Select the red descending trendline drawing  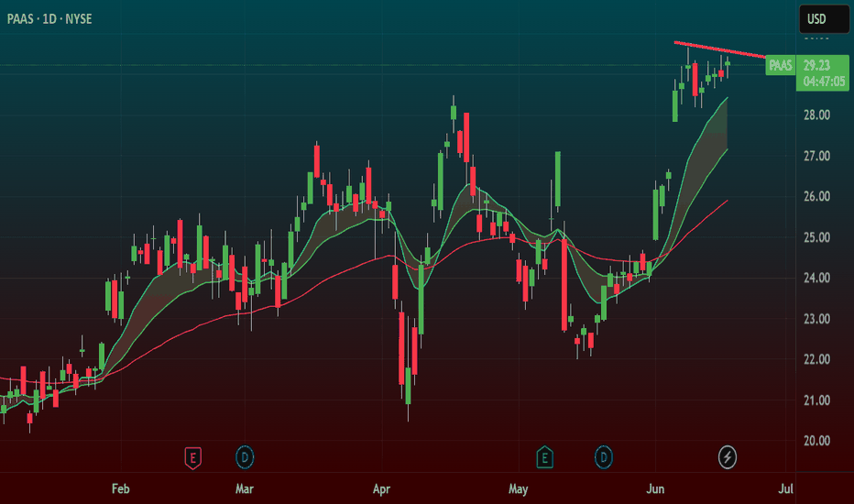coord(720,49)
